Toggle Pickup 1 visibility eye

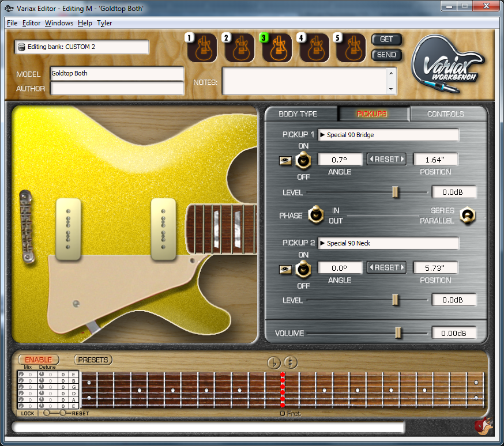(285, 160)
